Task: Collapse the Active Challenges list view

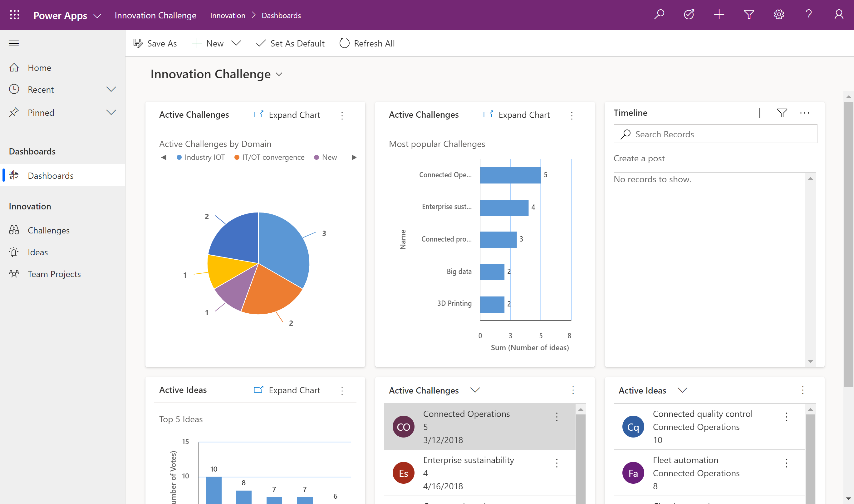Action: click(x=475, y=391)
